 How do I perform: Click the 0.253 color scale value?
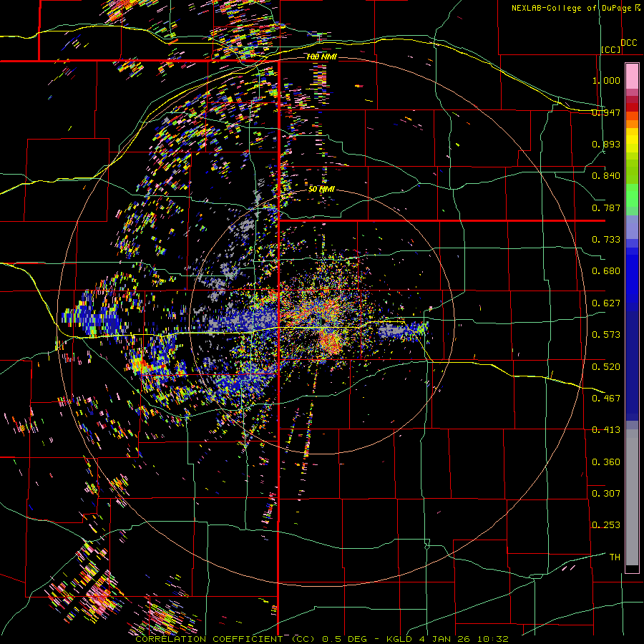[x=606, y=525]
